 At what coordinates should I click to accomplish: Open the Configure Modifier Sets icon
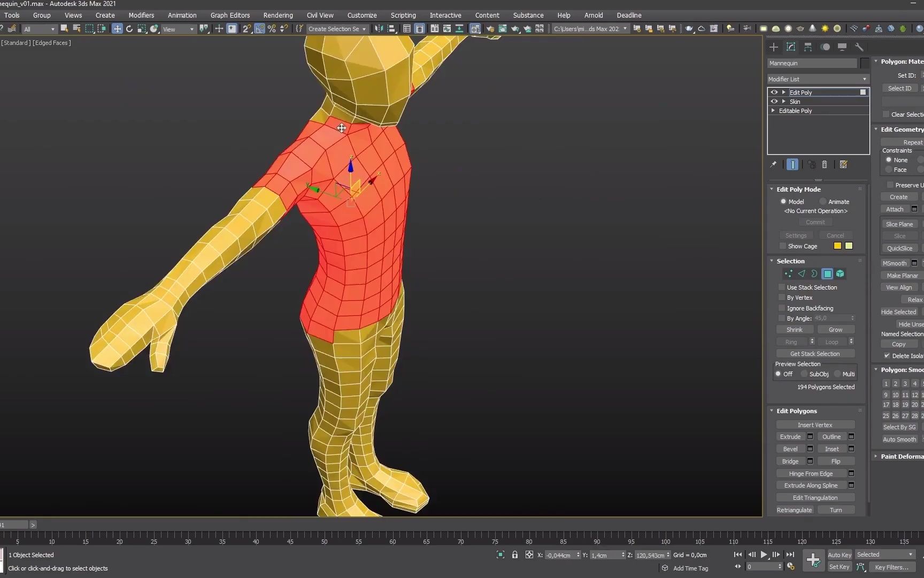click(x=843, y=164)
